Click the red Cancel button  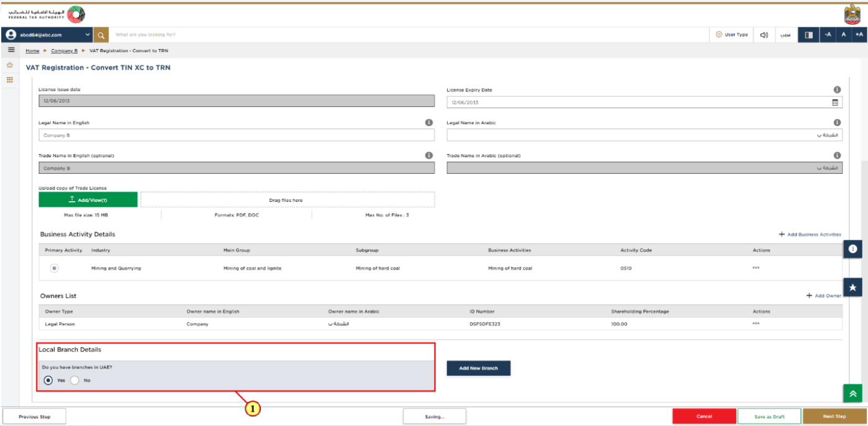(x=704, y=417)
